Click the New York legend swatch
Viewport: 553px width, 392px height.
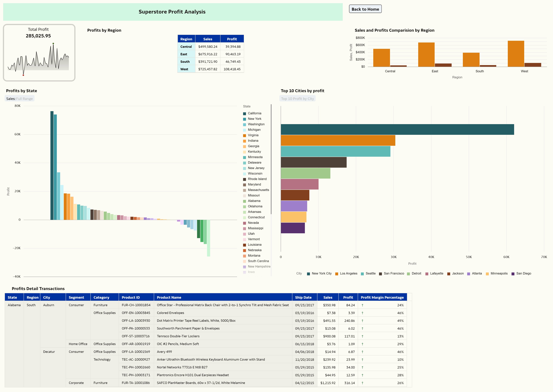tap(244, 119)
